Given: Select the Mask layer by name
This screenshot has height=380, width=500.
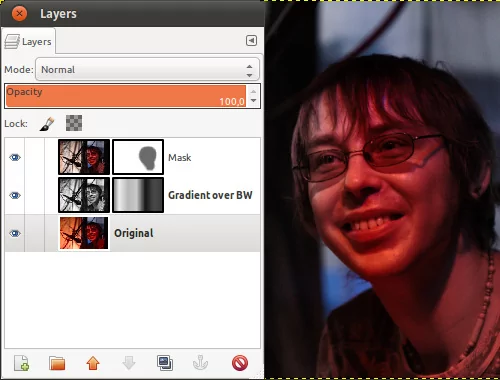Looking at the screenshot, I should (x=179, y=157).
